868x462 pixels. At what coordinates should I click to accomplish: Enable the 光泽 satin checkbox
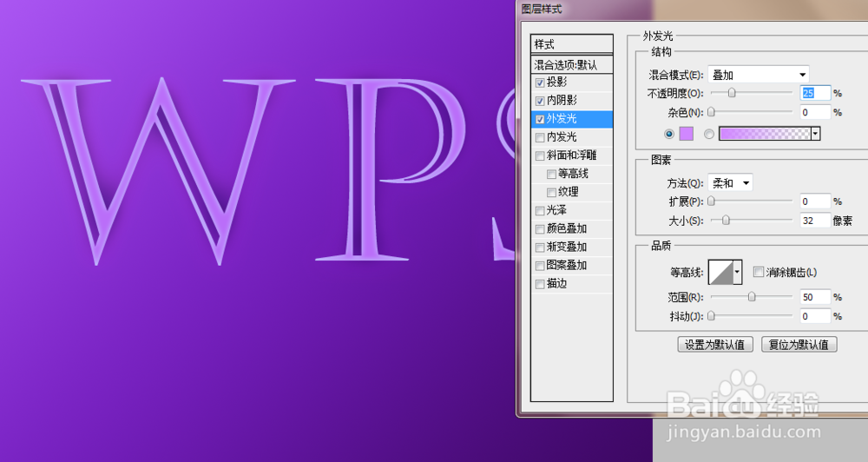tap(540, 211)
